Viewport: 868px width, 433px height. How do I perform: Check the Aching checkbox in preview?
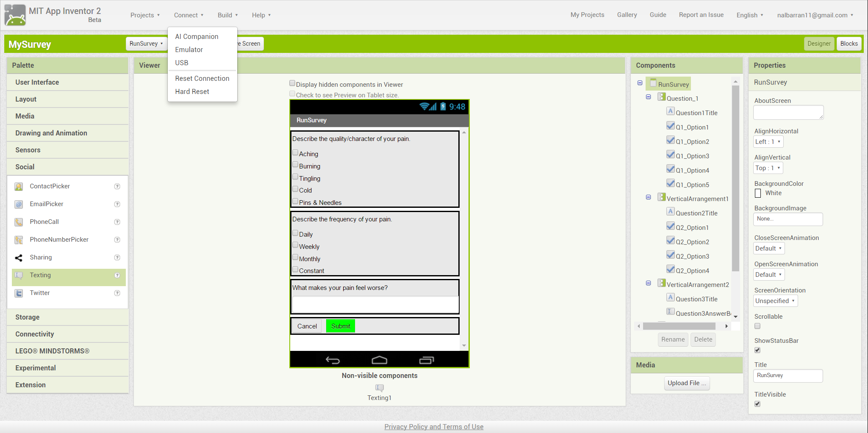pos(295,153)
